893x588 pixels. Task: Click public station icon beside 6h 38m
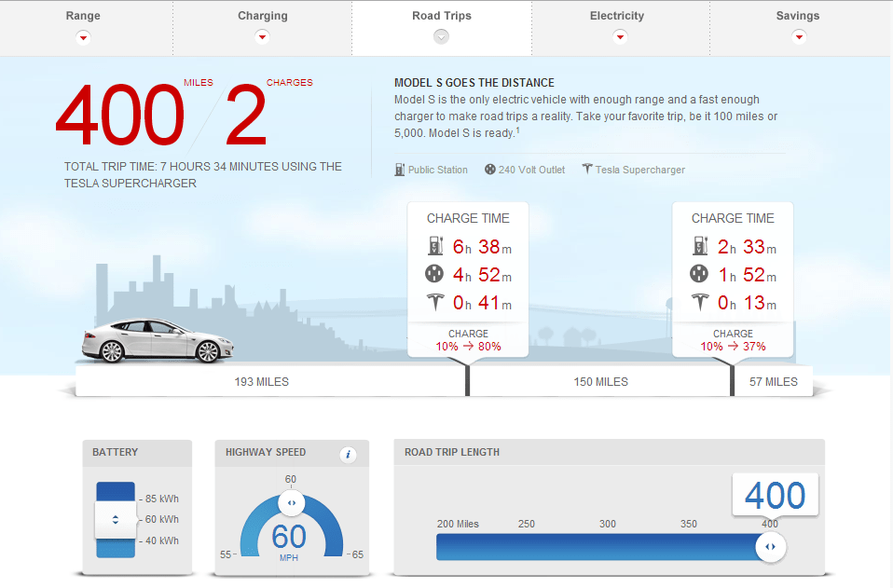coord(435,246)
